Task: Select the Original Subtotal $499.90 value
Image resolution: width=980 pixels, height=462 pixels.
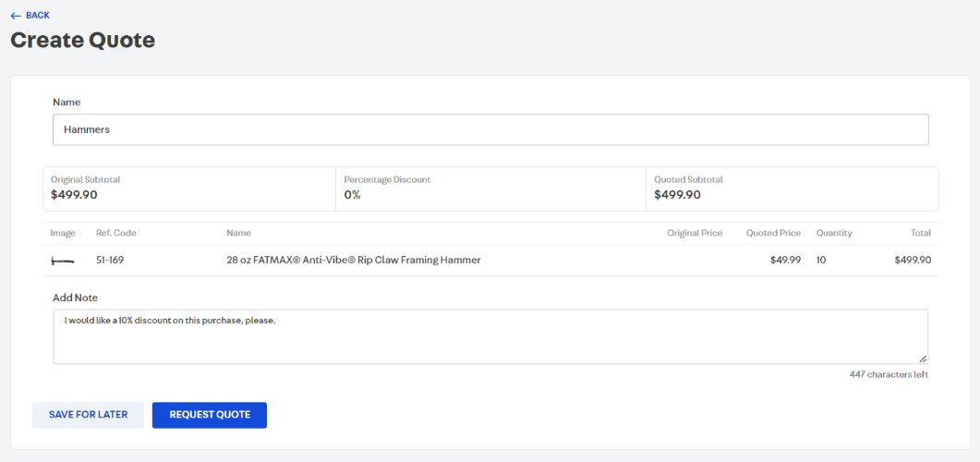Action: pos(74,195)
